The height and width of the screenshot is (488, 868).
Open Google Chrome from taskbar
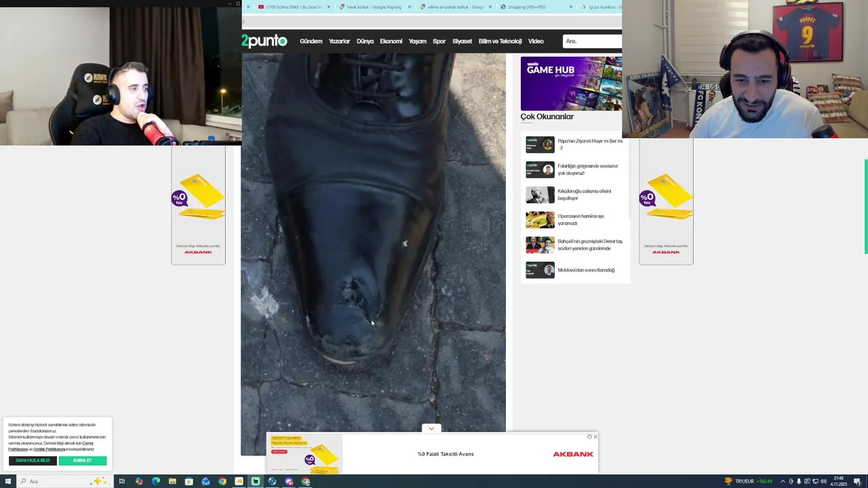click(x=222, y=481)
